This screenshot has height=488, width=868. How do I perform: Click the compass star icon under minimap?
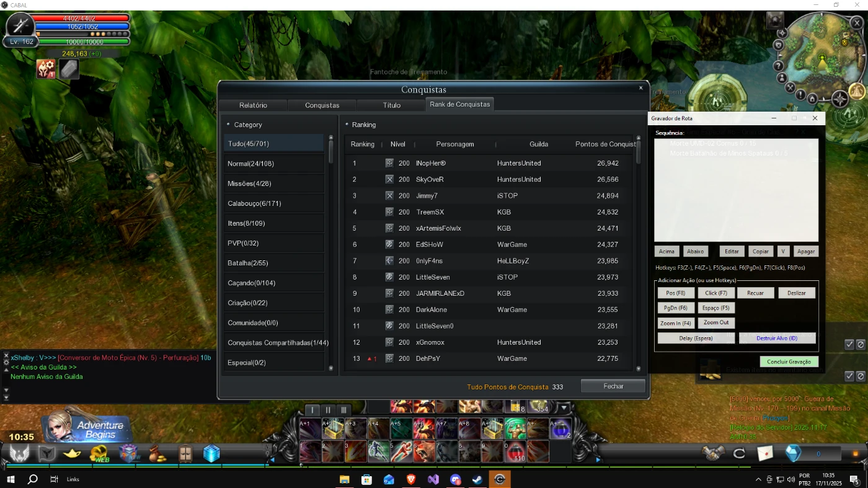[839, 99]
